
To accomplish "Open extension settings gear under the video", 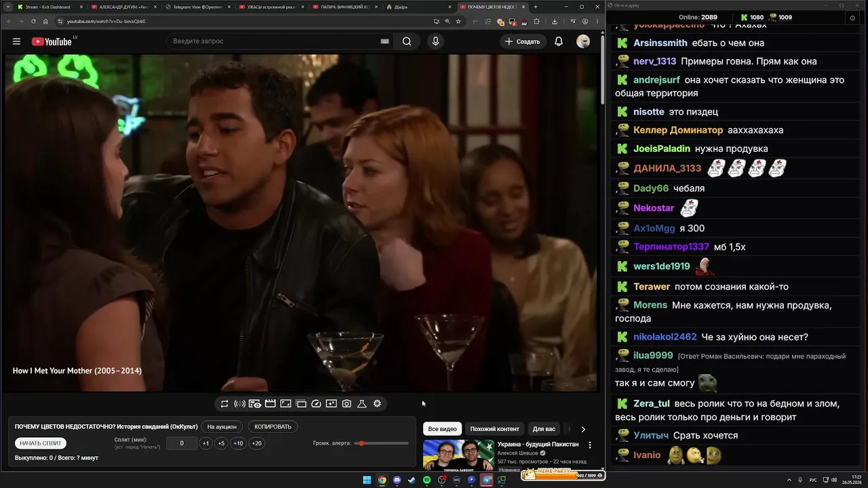I will (x=377, y=403).
